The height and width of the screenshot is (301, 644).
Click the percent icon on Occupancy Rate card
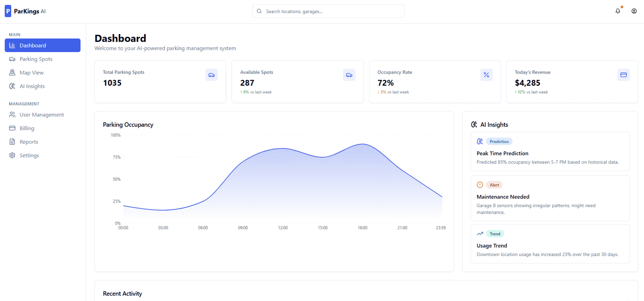(486, 75)
